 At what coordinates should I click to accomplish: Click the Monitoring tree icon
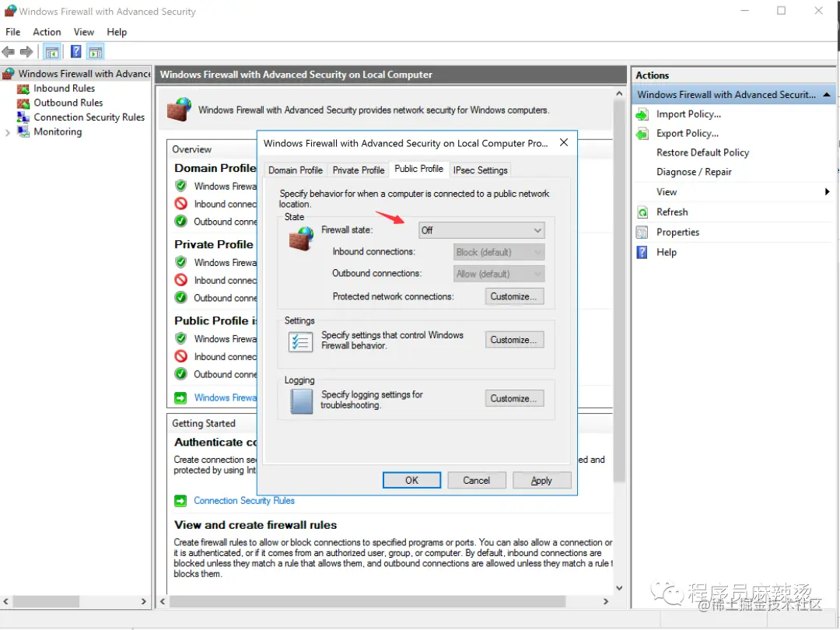point(23,131)
